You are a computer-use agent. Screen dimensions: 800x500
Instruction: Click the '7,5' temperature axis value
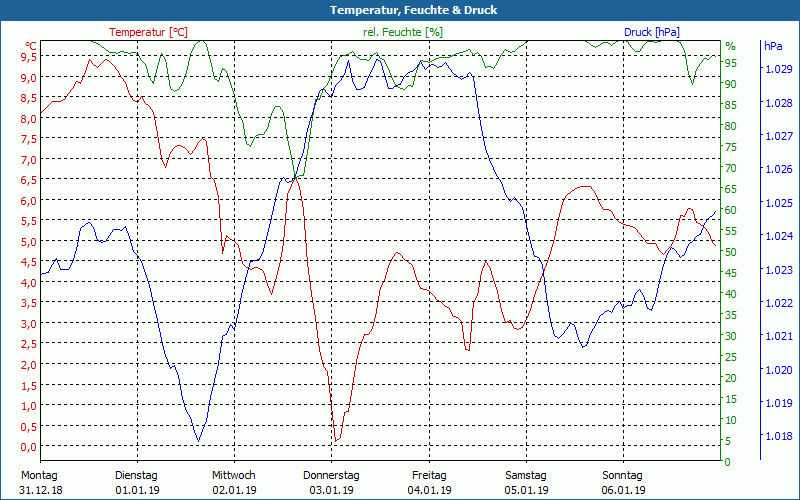[29, 139]
